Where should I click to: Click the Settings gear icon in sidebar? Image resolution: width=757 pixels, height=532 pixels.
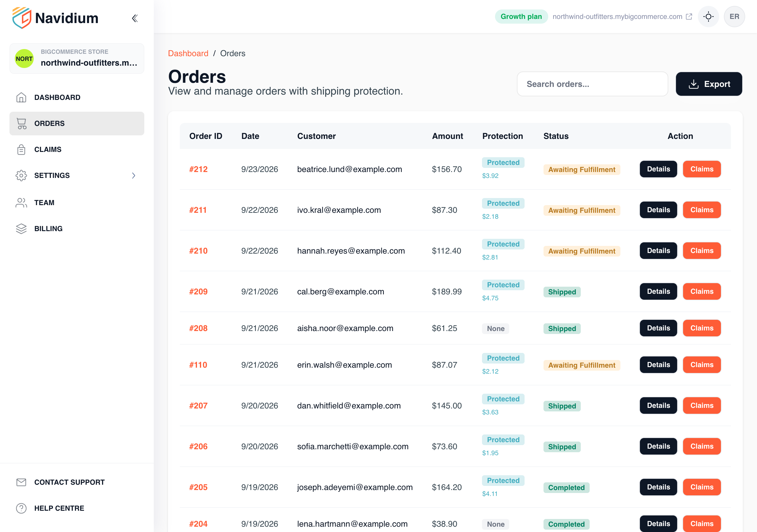[21, 176]
